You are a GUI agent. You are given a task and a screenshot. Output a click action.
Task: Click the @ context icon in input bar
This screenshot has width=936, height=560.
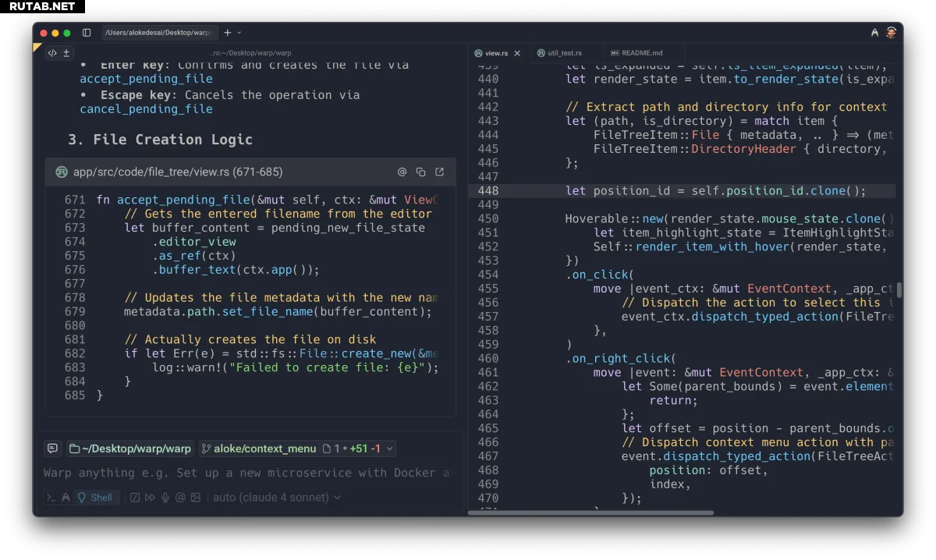180,497
